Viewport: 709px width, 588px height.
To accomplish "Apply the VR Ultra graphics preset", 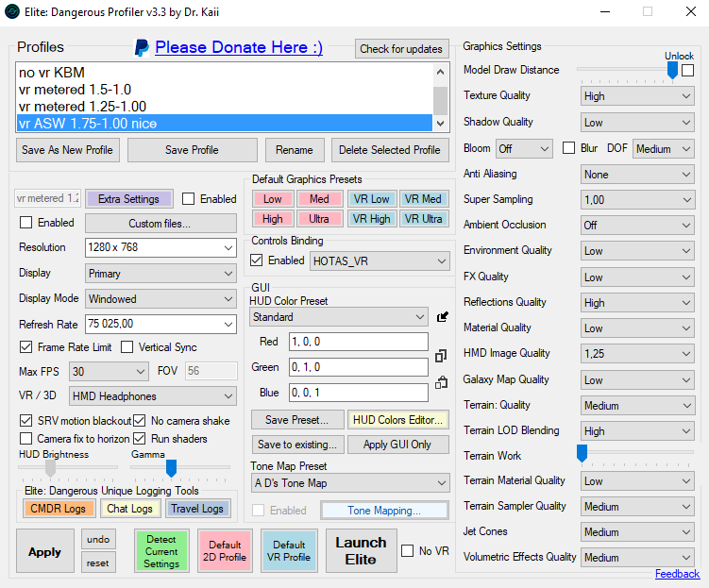I will [423, 219].
